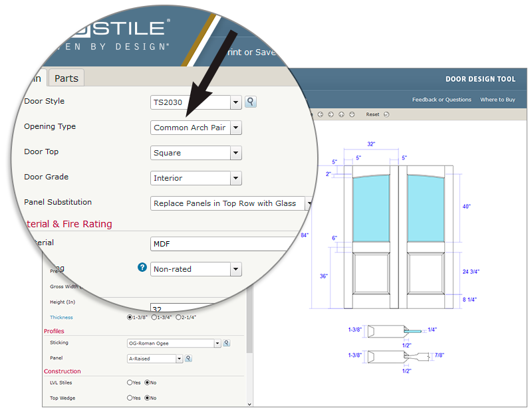Viewport: 532px width, 412px height.
Task: Click the left door lower raised panel
Action: click(x=371, y=273)
